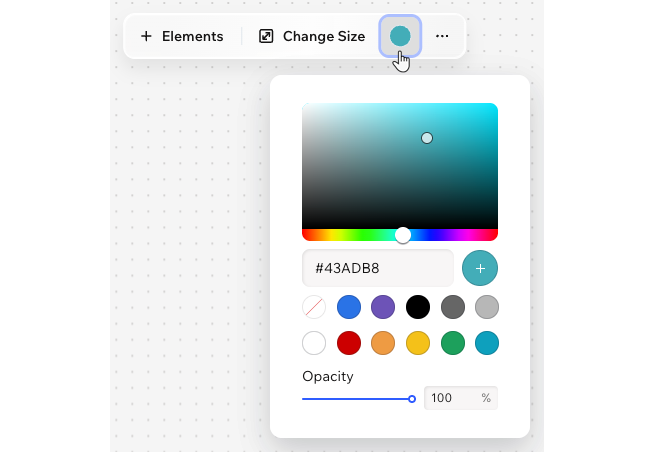668x452 pixels.
Task: Pick the black color swatch
Action: pos(418,307)
